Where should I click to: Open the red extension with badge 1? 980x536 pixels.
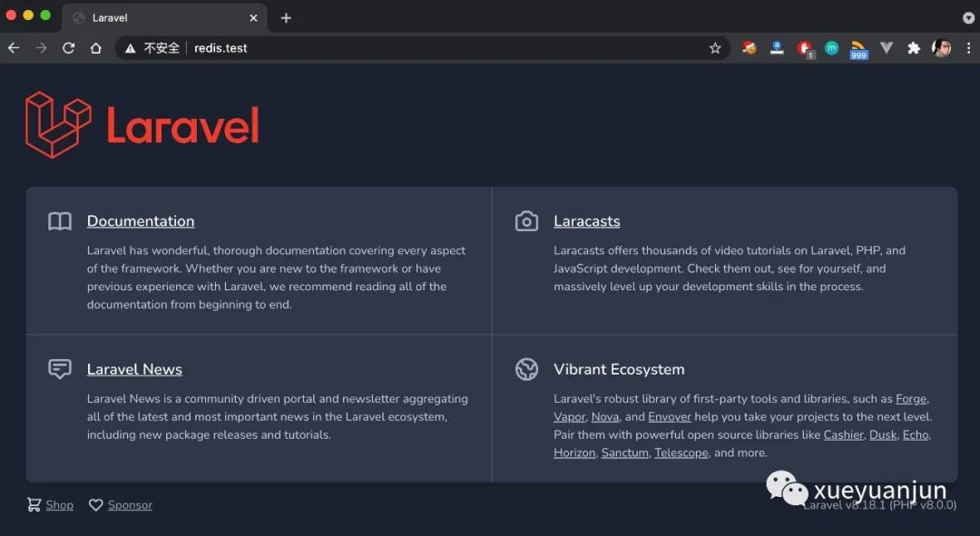805,49
